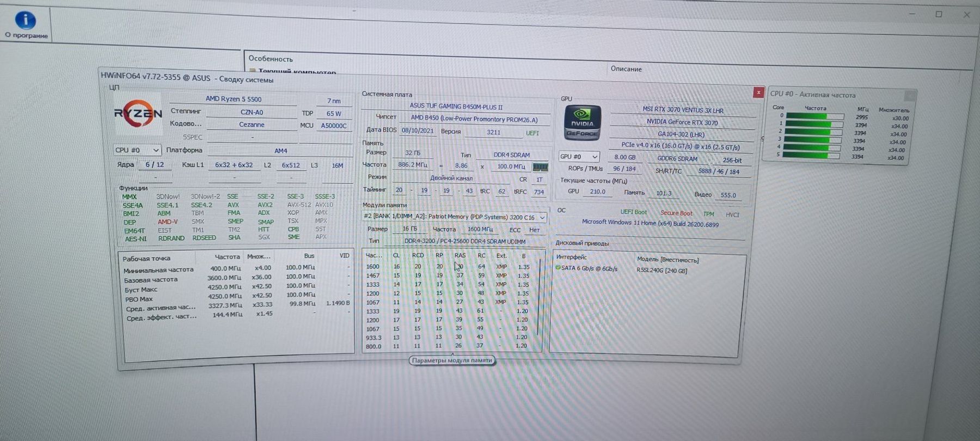Open the GPU #0 selector dropdown
Image resolution: width=980 pixels, height=441 pixels.
tap(579, 157)
